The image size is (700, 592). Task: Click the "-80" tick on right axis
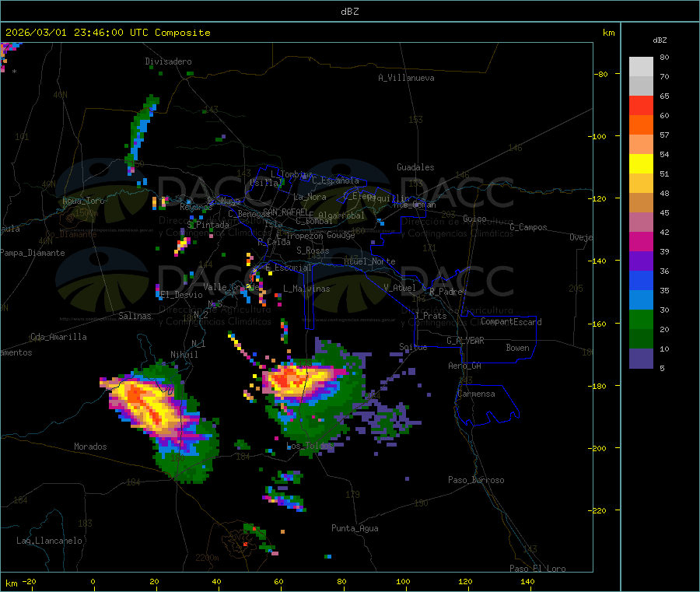(601, 74)
